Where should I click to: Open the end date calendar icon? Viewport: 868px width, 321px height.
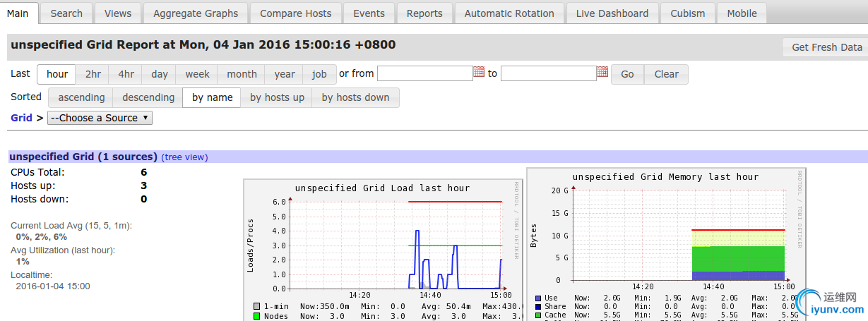point(602,72)
